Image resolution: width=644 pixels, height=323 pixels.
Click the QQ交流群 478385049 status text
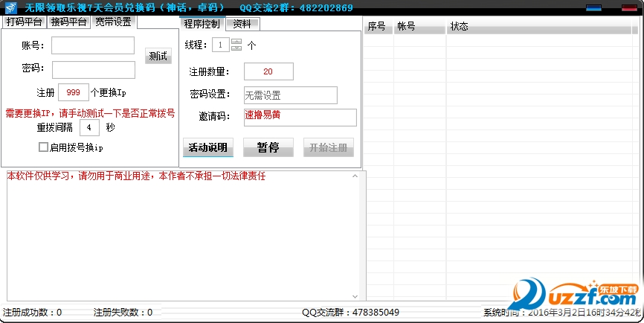click(350, 313)
